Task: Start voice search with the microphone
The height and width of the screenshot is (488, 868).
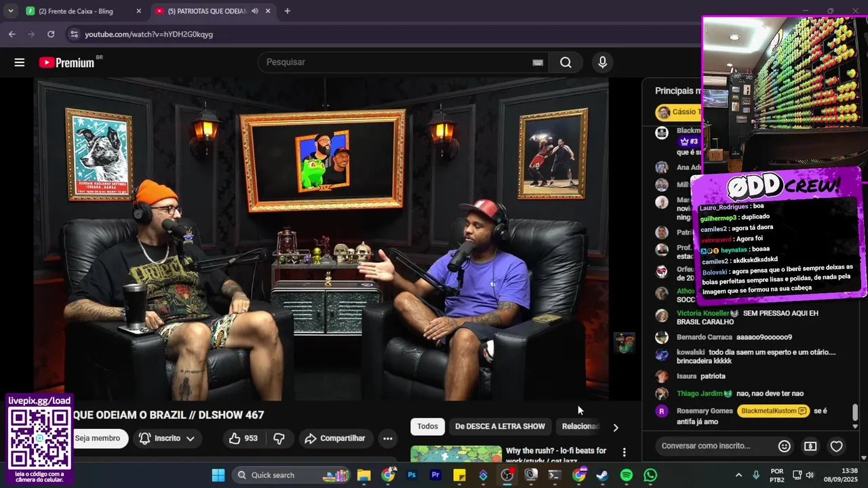Action: click(x=602, y=62)
